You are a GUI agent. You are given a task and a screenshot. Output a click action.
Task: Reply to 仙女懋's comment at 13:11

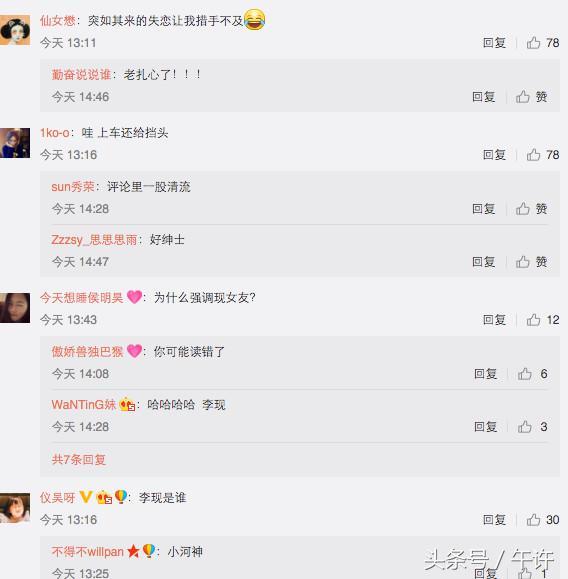494,43
